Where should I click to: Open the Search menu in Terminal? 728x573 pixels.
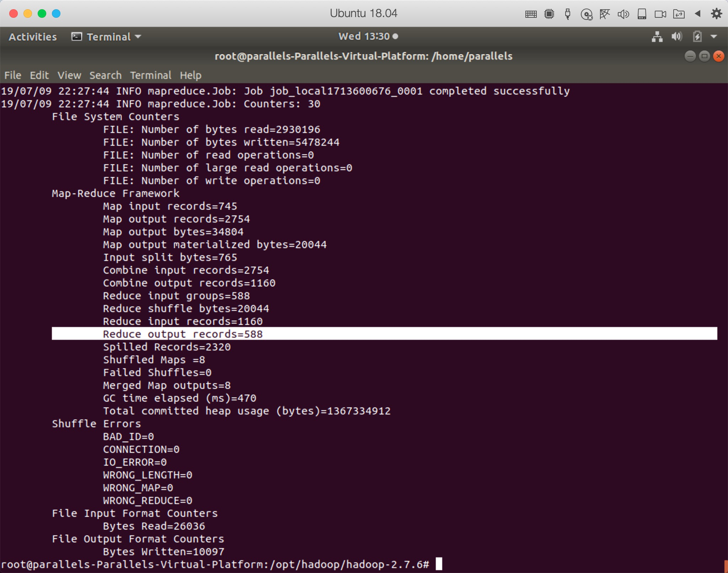[105, 75]
